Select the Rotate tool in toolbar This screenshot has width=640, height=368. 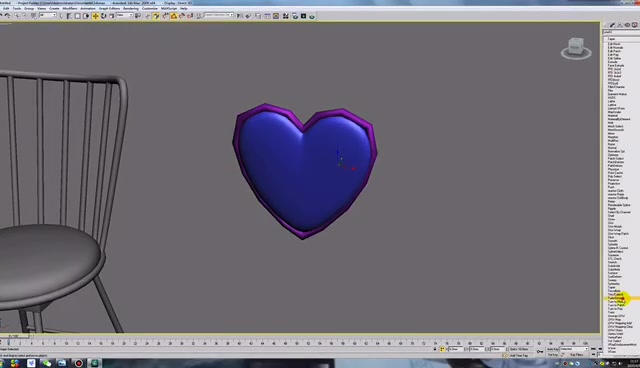(x=103, y=16)
